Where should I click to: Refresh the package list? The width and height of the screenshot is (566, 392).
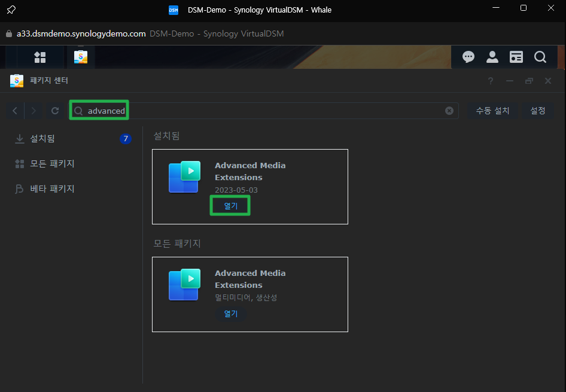point(55,111)
